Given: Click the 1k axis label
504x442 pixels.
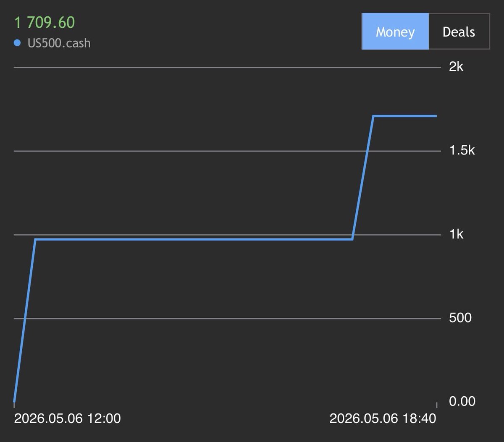Looking at the screenshot, I should tap(456, 234).
